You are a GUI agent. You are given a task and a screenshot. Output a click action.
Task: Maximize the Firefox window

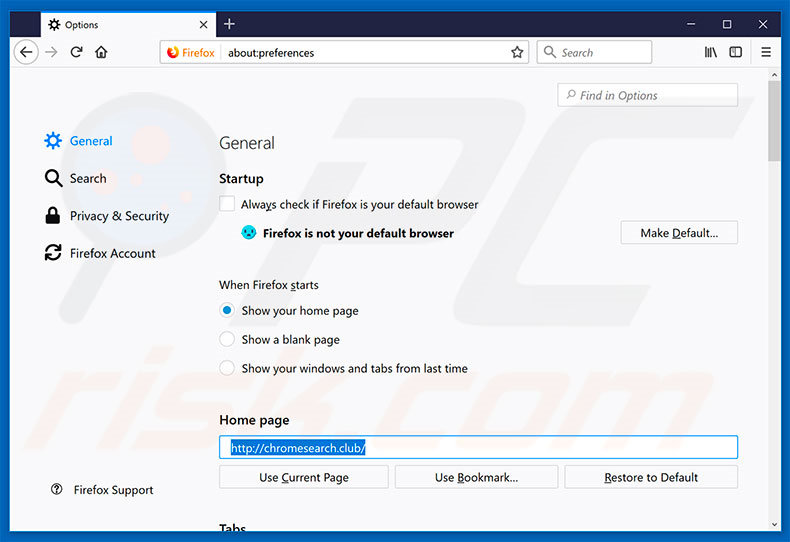click(x=727, y=24)
